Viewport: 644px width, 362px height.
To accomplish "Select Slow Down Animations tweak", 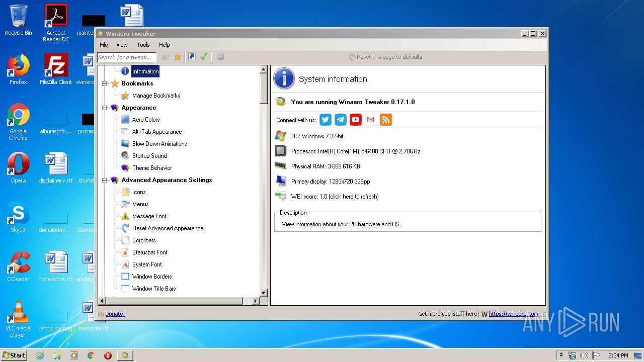I will coord(159,144).
